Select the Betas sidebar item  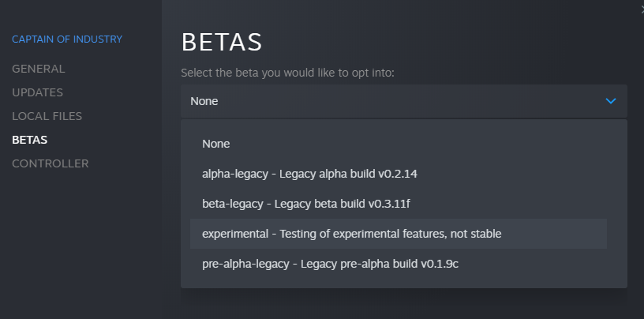(x=29, y=140)
